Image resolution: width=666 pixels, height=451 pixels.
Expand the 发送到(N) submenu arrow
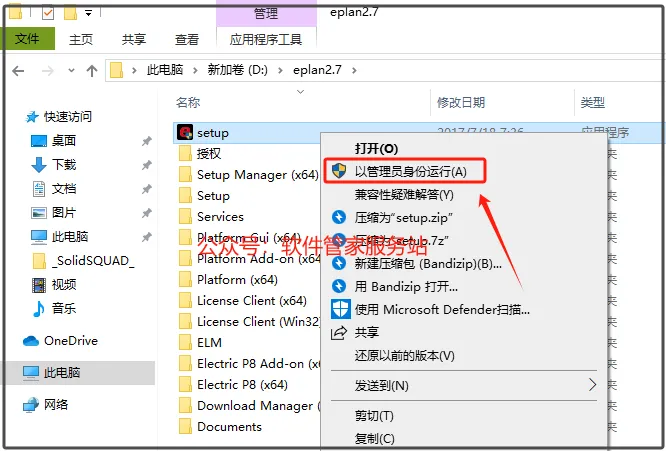(x=593, y=385)
